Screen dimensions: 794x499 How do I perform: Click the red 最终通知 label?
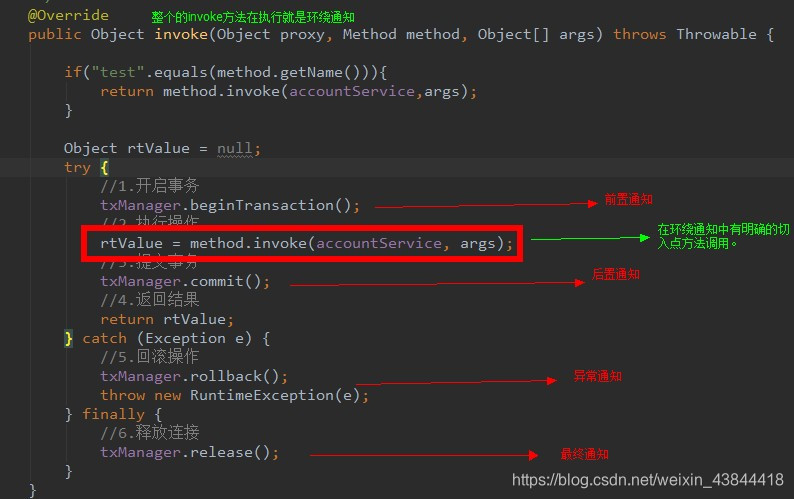point(584,454)
